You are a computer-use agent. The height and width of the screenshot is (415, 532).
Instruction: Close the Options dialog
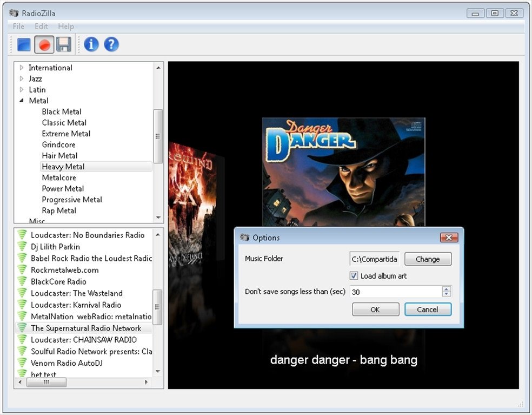[449, 238]
